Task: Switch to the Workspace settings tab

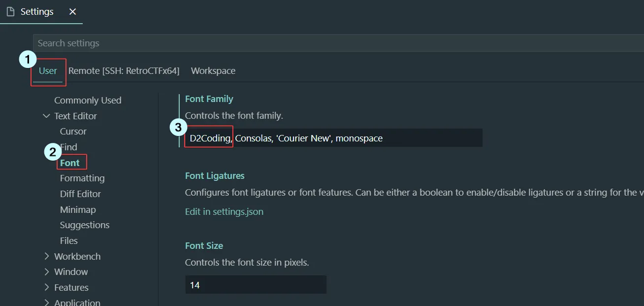Action: pyautogui.click(x=213, y=71)
